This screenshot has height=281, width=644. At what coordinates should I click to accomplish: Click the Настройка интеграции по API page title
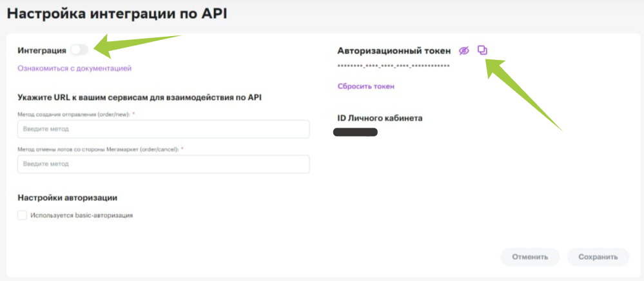pos(117,12)
